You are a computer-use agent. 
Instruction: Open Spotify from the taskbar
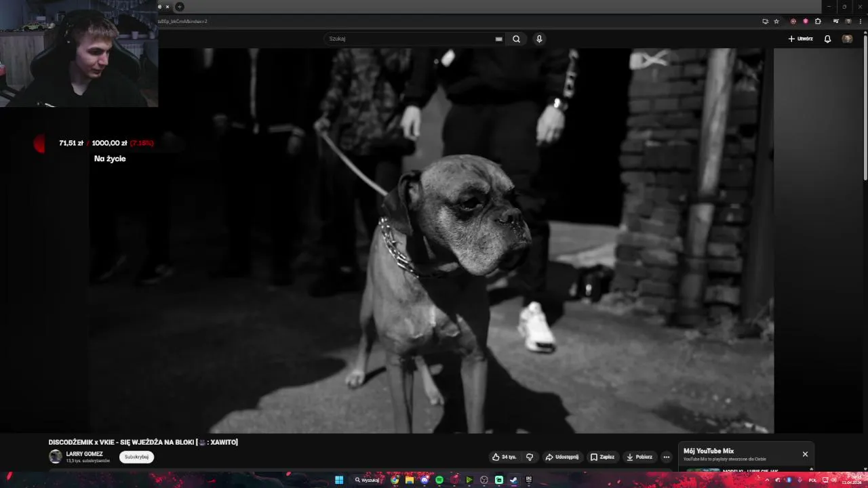tap(439, 480)
